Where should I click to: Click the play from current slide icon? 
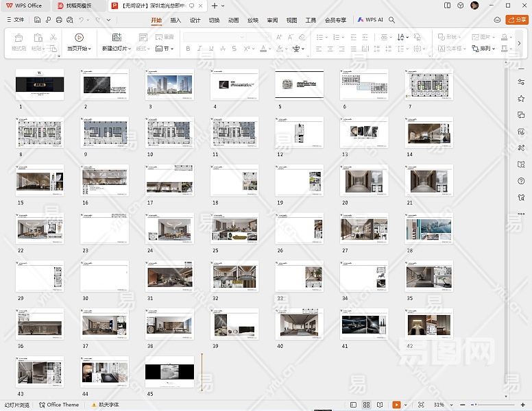coord(79,38)
